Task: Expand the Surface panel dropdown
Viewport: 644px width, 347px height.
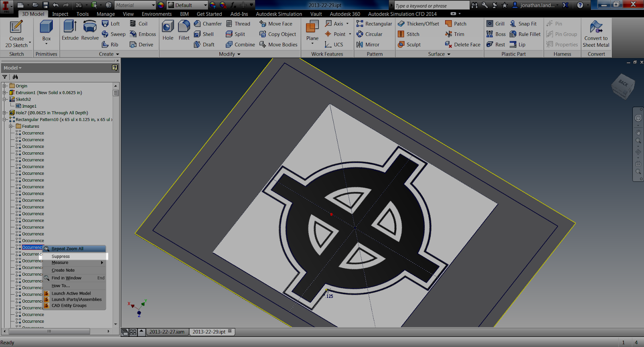Action: [x=439, y=54]
